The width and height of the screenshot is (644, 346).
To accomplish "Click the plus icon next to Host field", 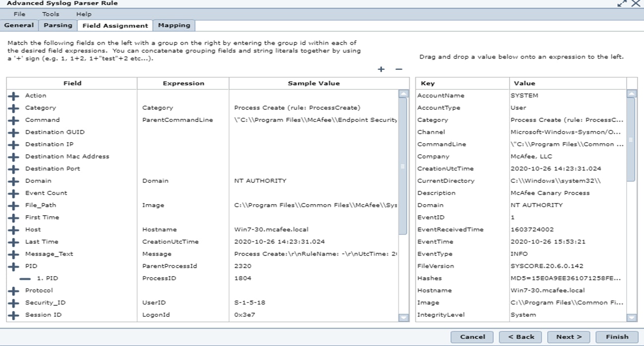I will point(14,230).
